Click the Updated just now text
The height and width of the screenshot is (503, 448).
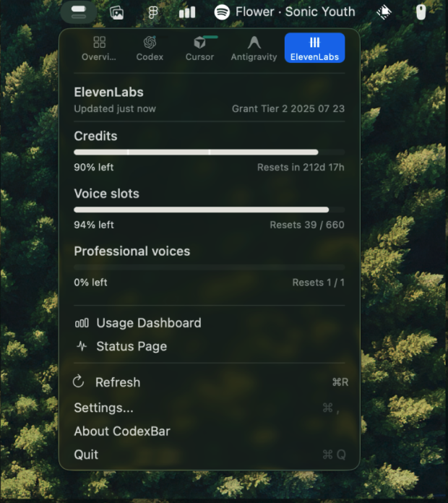[115, 108]
